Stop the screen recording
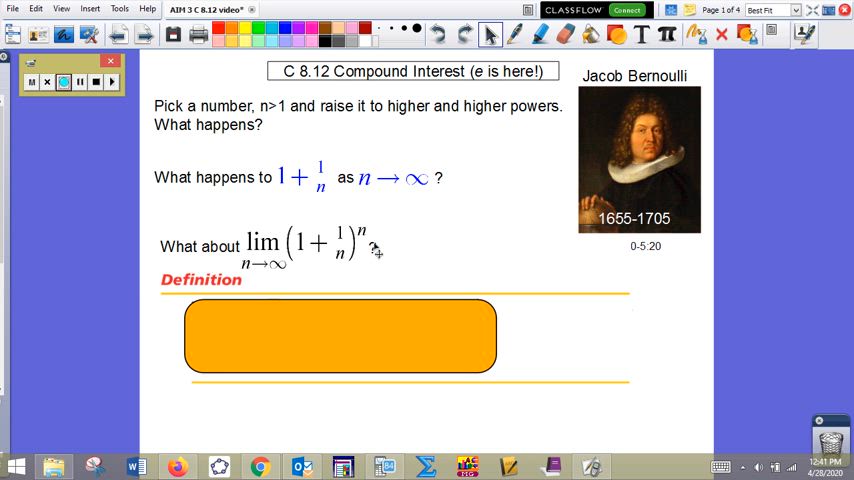The image size is (854, 480). point(96,82)
